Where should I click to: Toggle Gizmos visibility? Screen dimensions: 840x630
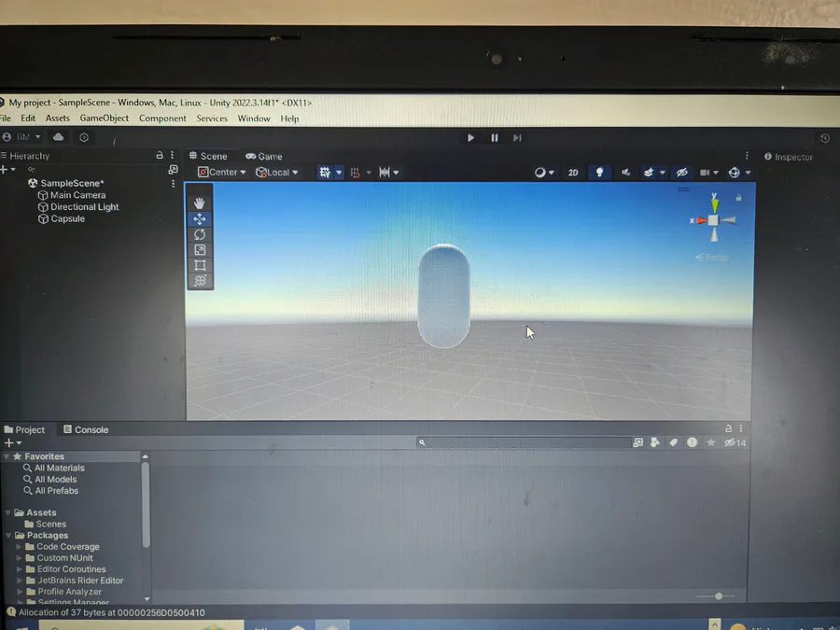pyautogui.click(x=734, y=172)
